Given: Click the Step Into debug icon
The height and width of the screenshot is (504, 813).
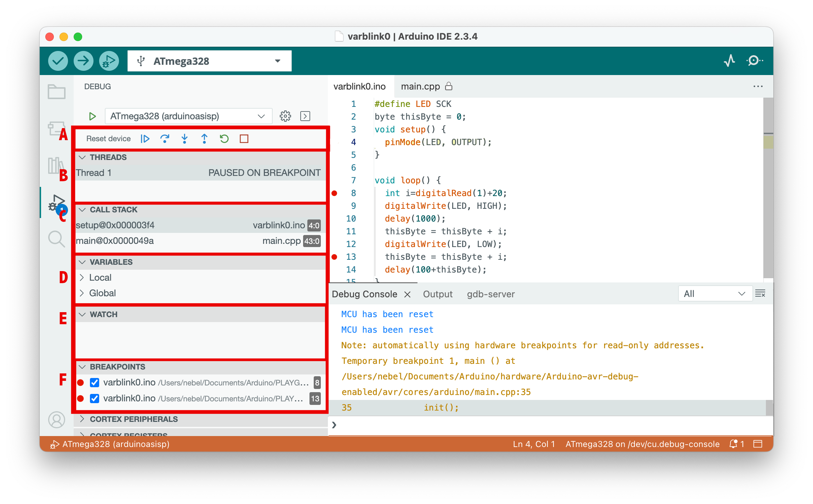Looking at the screenshot, I should (184, 139).
